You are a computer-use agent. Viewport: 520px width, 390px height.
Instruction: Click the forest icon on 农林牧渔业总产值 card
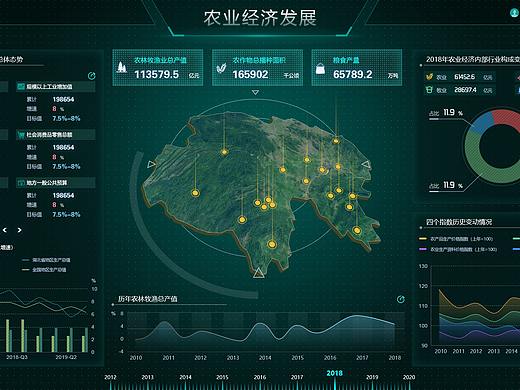(x=122, y=67)
